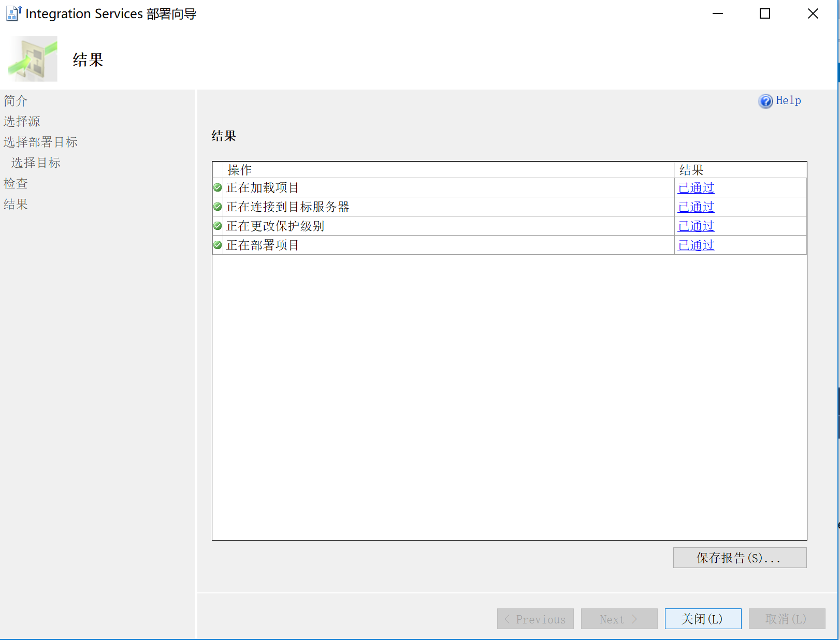Click the 关闭(L) button
840x640 pixels.
(x=703, y=619)
